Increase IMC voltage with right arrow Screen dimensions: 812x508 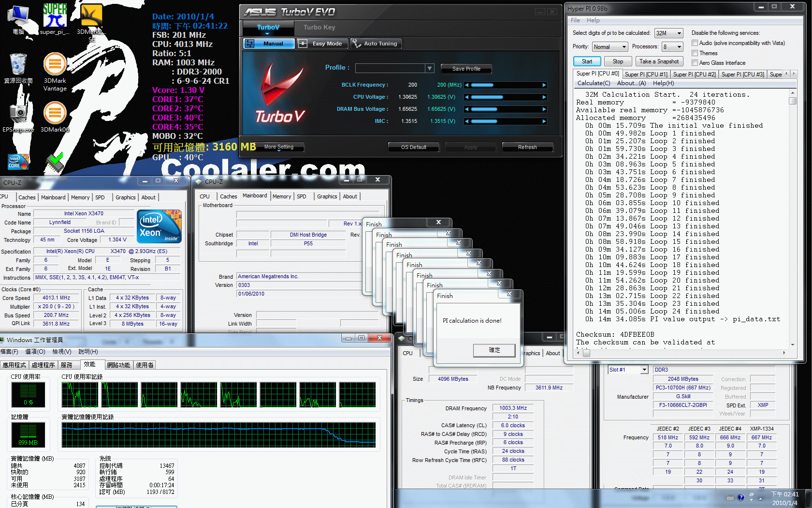[544, 121]
